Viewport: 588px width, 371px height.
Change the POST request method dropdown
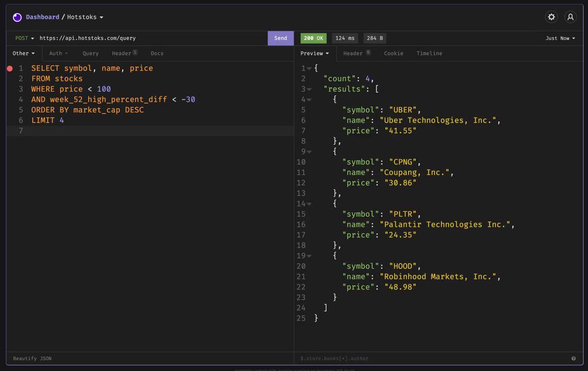(24, 38)
